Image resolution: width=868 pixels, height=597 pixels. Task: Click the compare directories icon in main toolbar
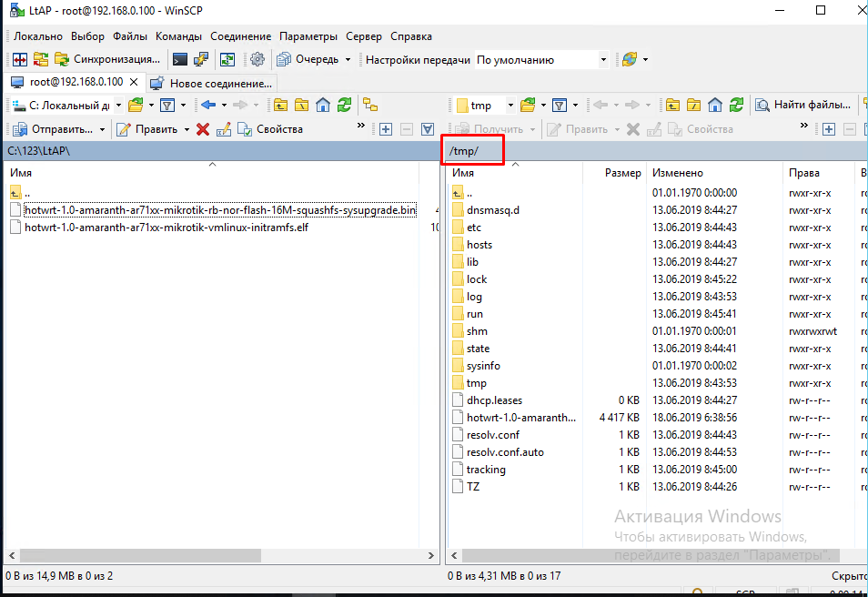point(20,59)
